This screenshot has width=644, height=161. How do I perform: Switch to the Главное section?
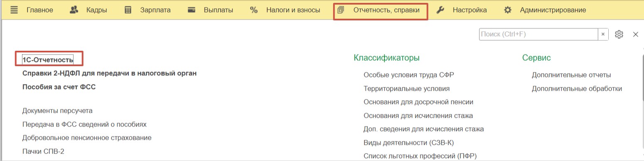coord(40,10)
